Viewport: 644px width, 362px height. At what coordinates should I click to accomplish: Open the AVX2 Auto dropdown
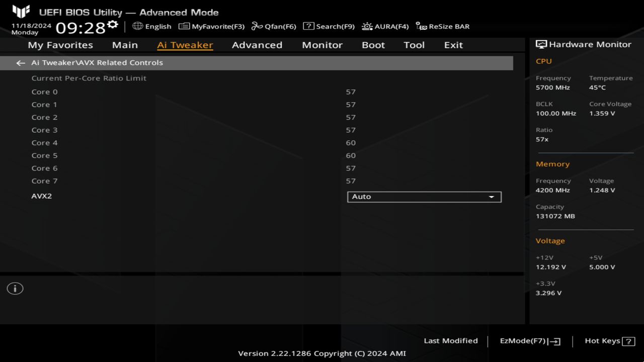click(424, 197)
